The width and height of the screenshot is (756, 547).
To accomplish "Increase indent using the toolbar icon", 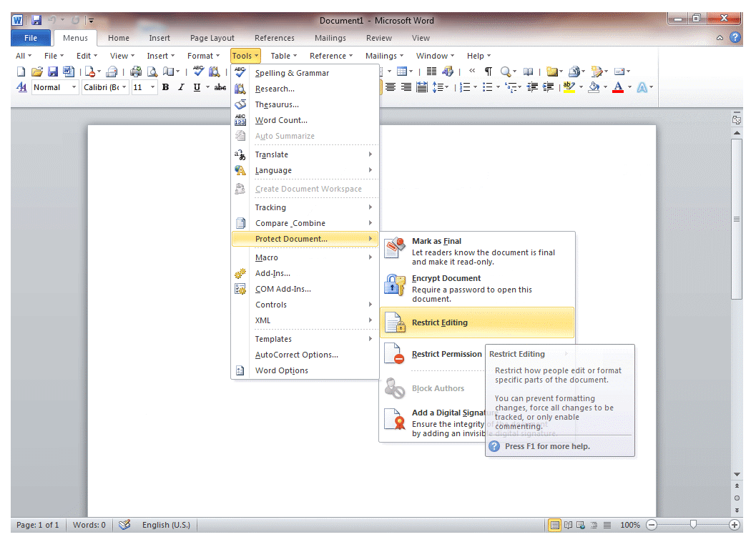I will click(x=548, y=87).
